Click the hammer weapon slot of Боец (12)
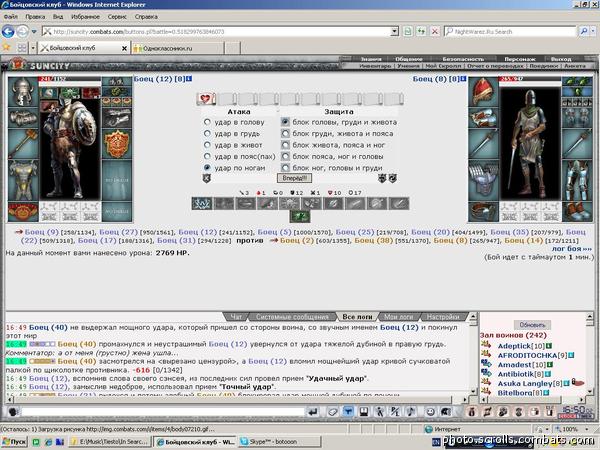Viewport: 600px width, 450px height. pyautogui.click(x=23, y=143)
